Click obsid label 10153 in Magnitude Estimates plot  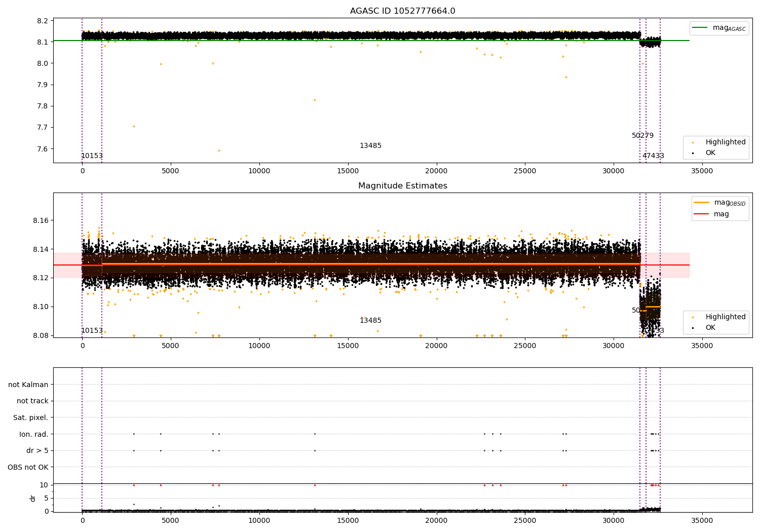[x=92, y=331]
